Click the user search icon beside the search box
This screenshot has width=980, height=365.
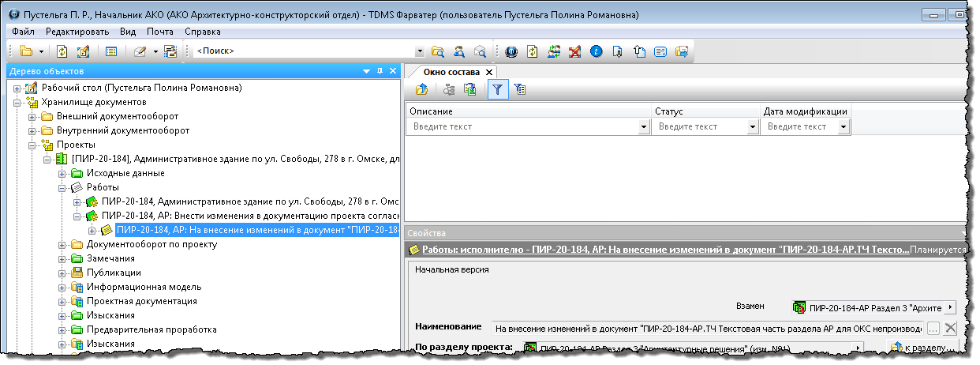pyautogui.click(x=458, y=51)
